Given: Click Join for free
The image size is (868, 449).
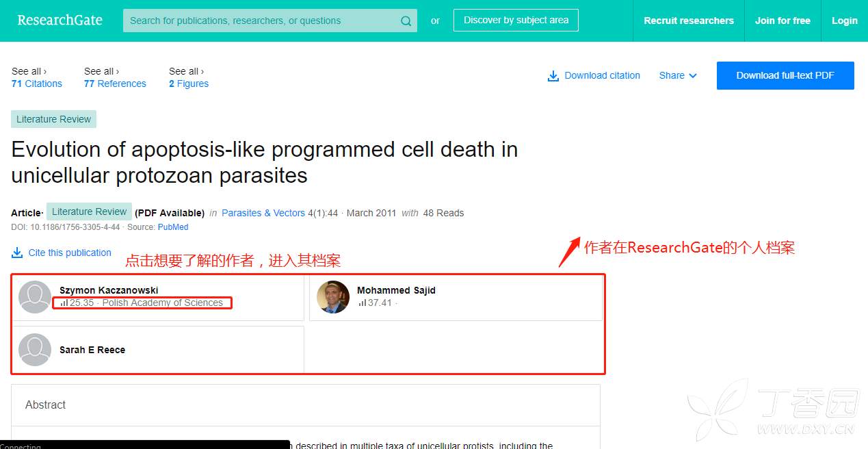Looking at the screenshot, I should tap(782, 21).
